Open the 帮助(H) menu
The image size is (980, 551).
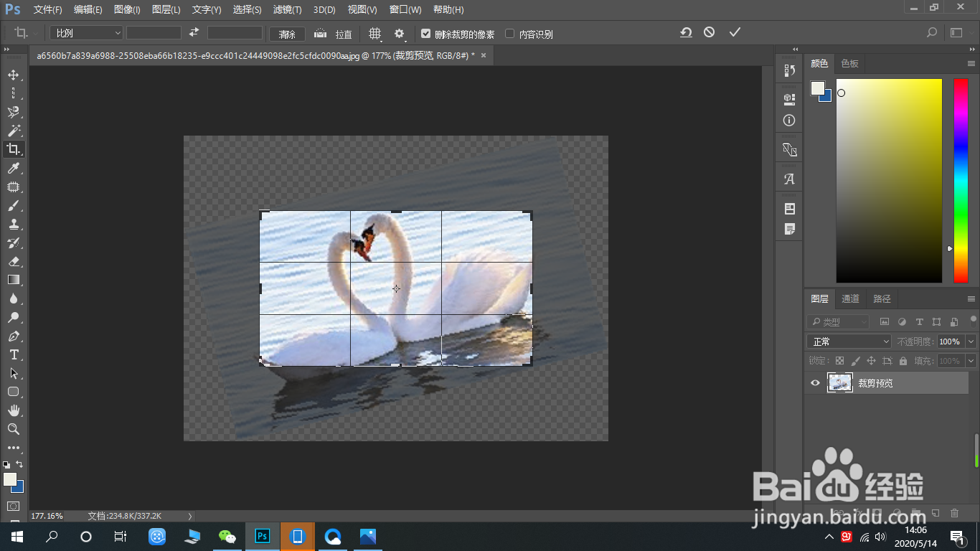448,10
